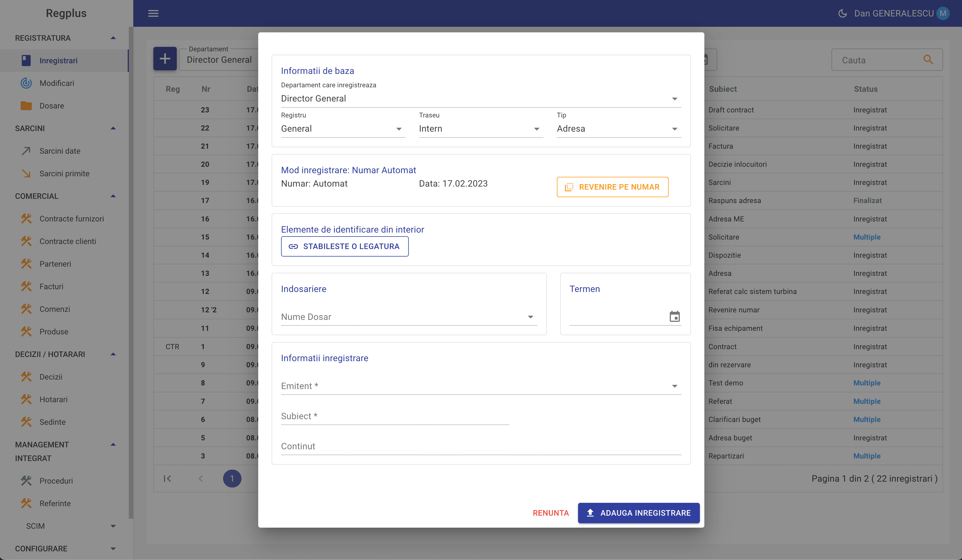Open the Traseu dropdown
Screen dimensions: 962x560
click(480, 129)
